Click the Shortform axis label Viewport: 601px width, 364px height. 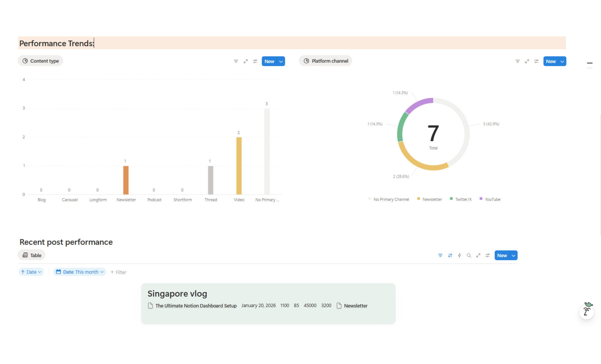coord(183,200)
